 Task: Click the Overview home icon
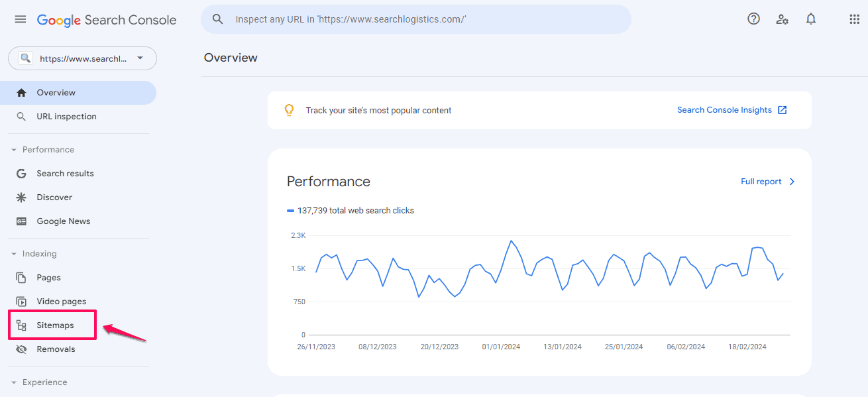[x=21, y=93]
